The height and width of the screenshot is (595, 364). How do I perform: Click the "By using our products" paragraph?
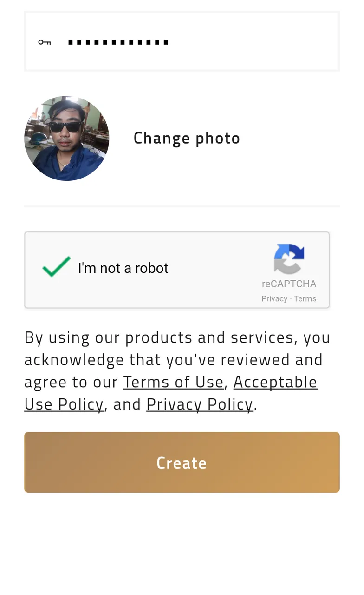[177, 370]
